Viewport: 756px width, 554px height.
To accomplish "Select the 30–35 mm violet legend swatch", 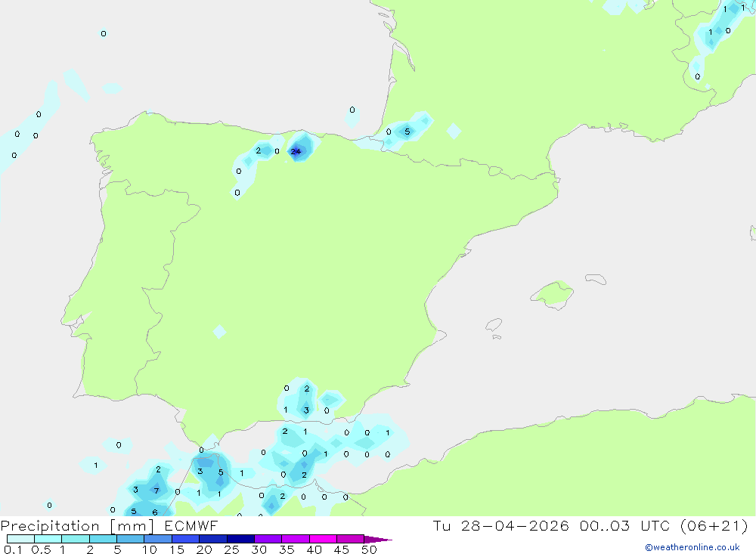I will pyautogui.click(x=268, y=539).
